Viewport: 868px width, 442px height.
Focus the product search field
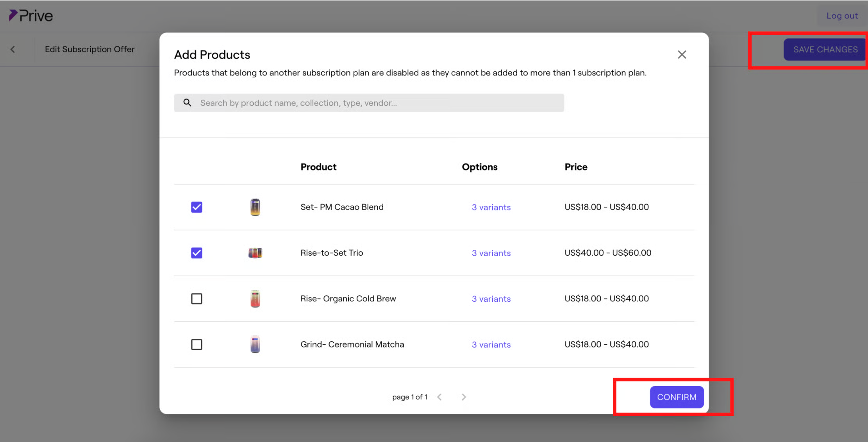[375, 103]
